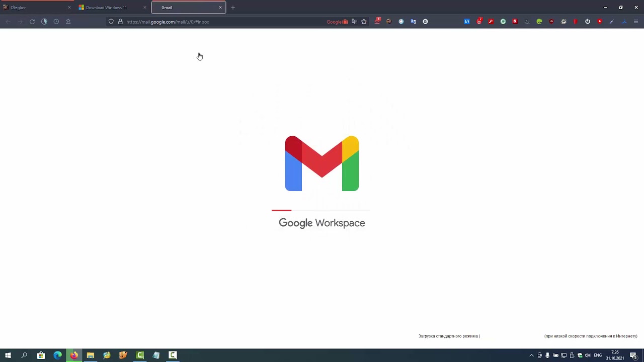
Task: Click the half-circle dark mode toolbar icon
Action: [x=44, y=22]
